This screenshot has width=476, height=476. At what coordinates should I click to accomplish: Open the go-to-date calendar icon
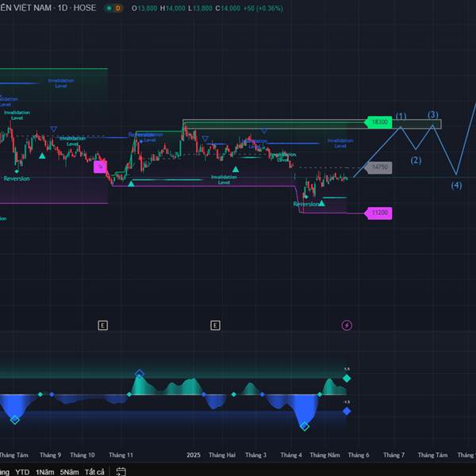121,471
